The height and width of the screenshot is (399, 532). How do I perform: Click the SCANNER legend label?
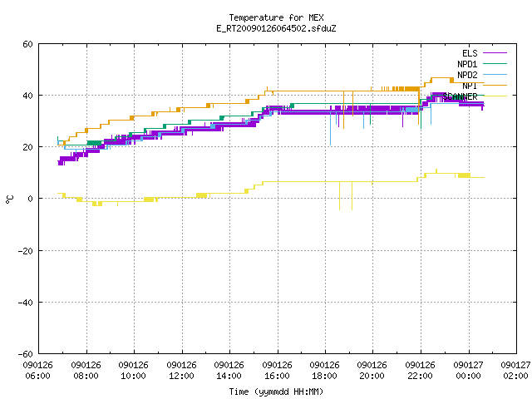coord(460,96)
